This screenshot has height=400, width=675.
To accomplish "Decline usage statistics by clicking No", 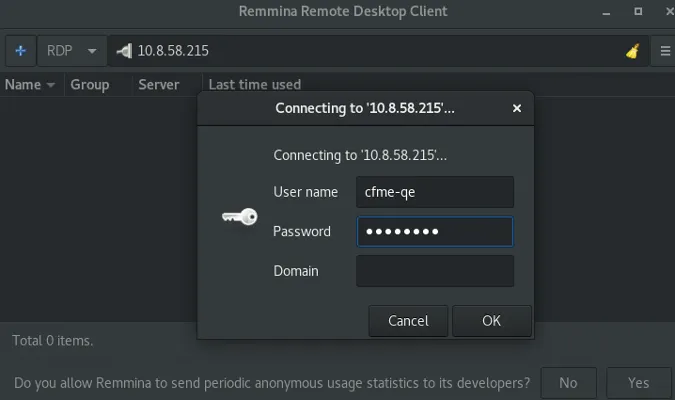I will click(x=568, y=382).
